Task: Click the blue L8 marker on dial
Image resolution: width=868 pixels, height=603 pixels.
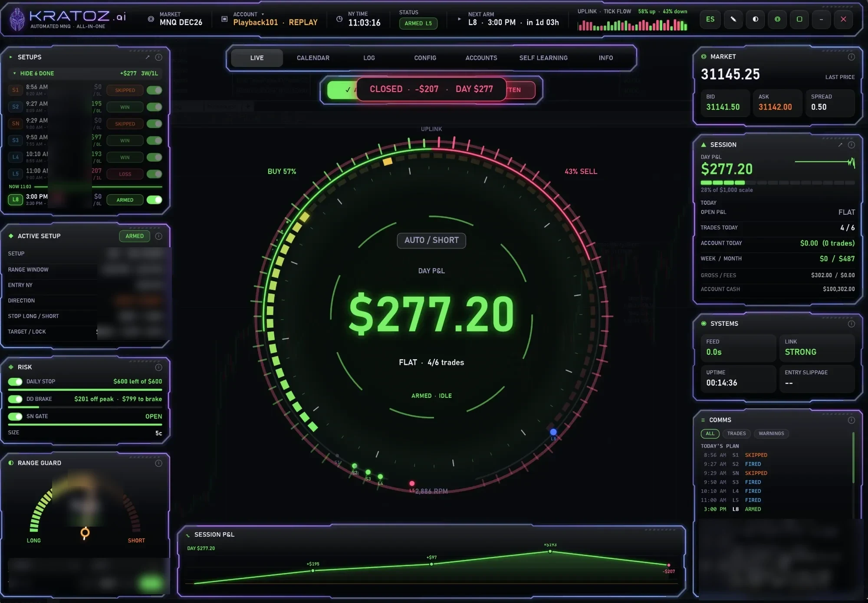Action: 553,432
